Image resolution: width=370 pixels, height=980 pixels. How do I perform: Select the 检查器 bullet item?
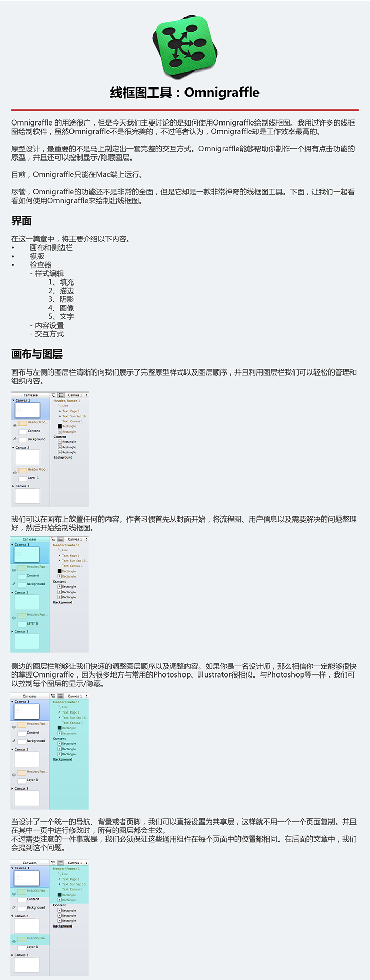(41, 265)
